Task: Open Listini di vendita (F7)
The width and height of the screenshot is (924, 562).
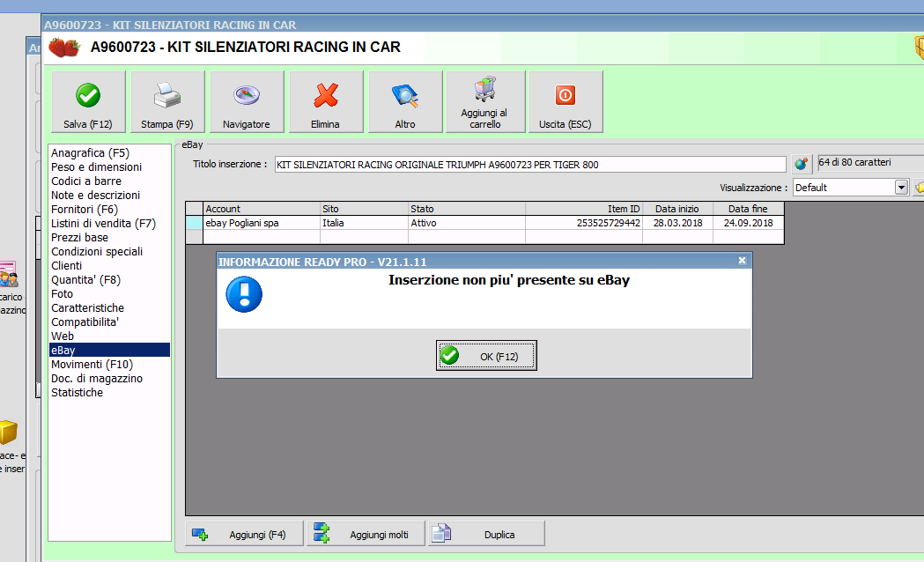Action: (109, 223)
